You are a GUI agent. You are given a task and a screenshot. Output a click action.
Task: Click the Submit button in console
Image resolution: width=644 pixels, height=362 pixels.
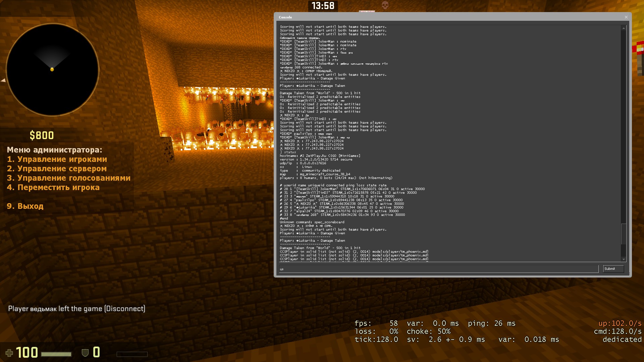point(613,269)
